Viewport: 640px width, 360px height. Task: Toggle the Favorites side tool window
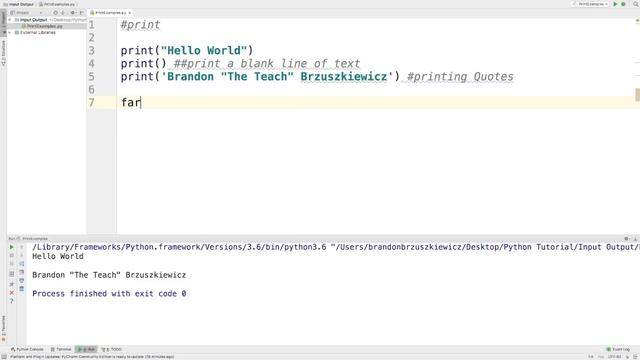tap(3, 328)
